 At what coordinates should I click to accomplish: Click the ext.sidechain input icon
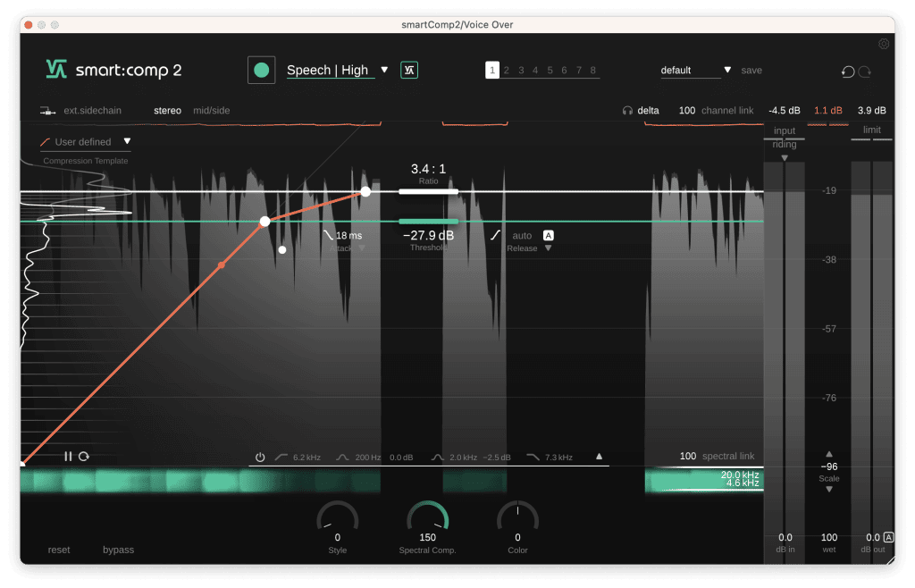pos(47,110)
